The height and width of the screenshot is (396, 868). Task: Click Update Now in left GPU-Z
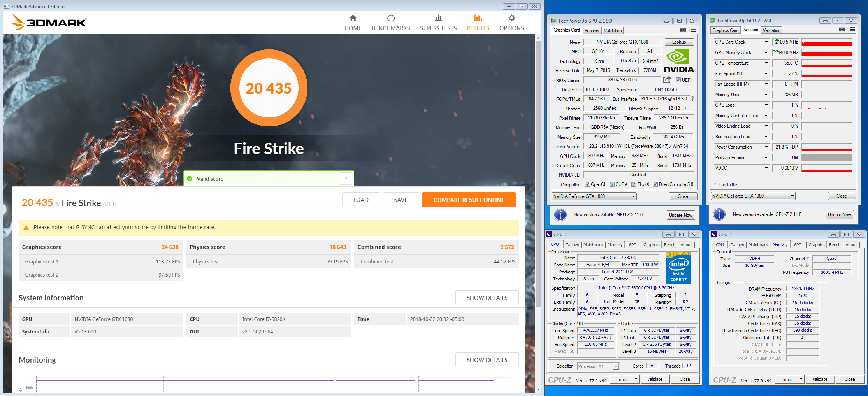tap(680, 215)
